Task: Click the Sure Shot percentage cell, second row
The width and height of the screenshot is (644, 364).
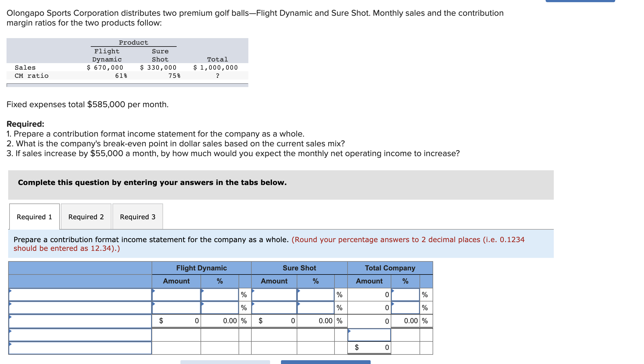Action: [x=315, y=308]
